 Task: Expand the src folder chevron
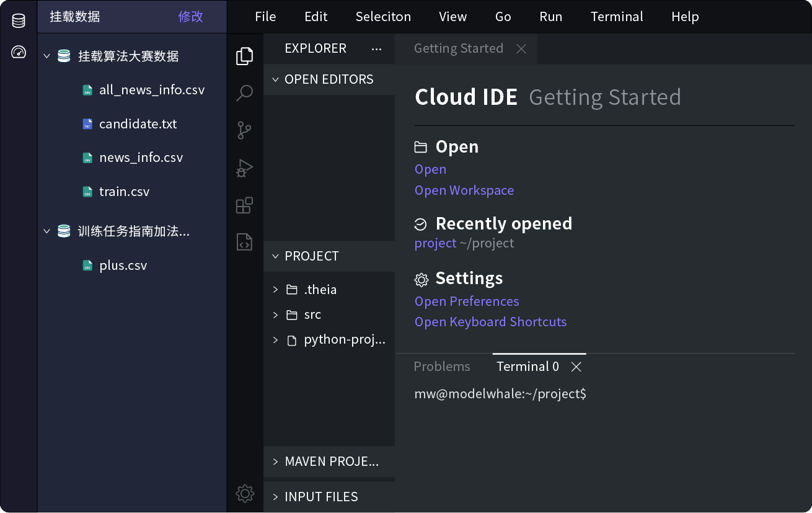click(x=275, y=315)
